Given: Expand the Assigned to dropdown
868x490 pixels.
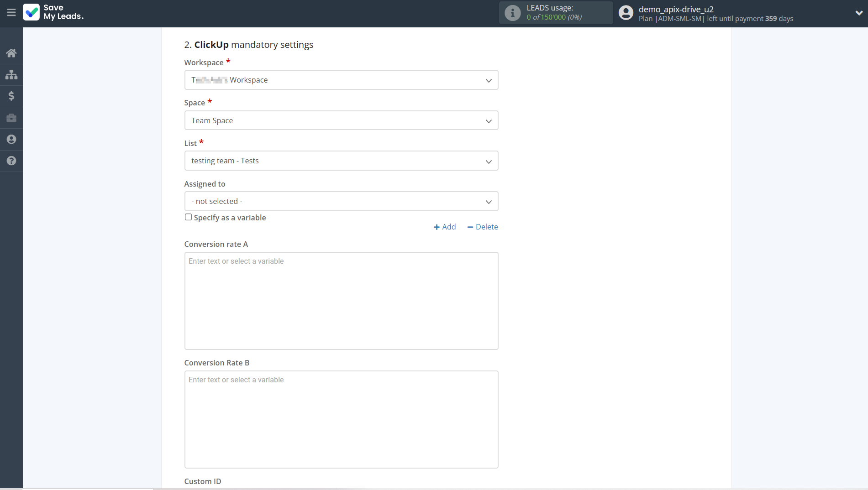Looking at the screenshot, I should point(341,201).
